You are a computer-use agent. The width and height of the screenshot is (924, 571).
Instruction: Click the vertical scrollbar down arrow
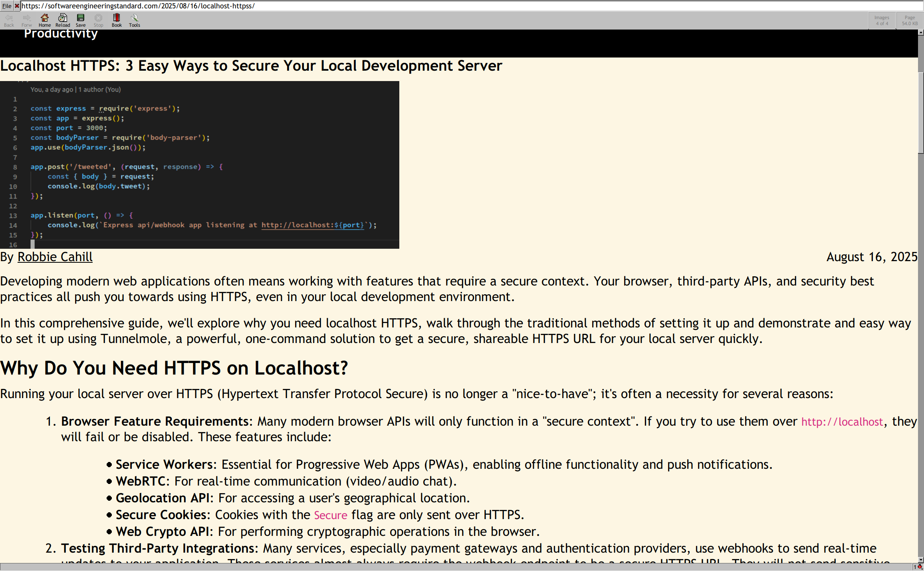coord(920,560)
